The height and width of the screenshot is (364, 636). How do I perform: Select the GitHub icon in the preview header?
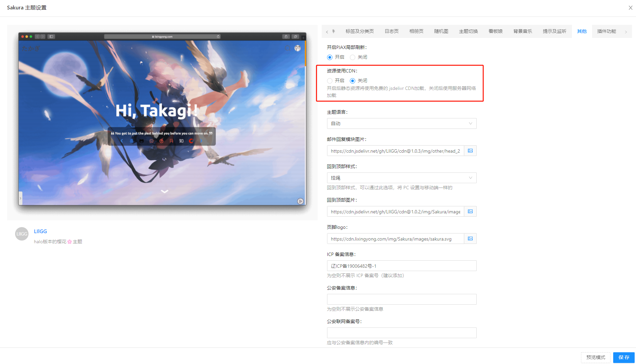point(141,141)
